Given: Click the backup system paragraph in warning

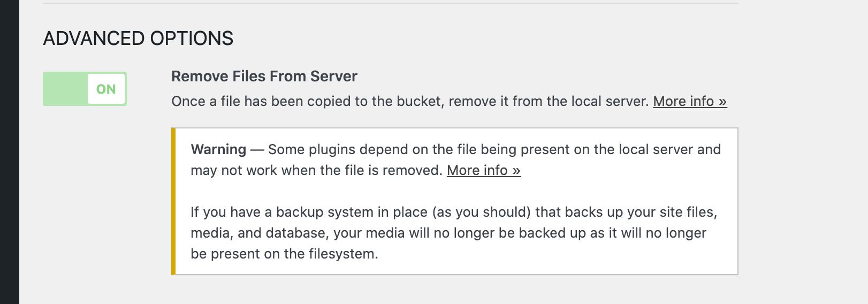Looking at the screenshot, I should coord(453,212).
